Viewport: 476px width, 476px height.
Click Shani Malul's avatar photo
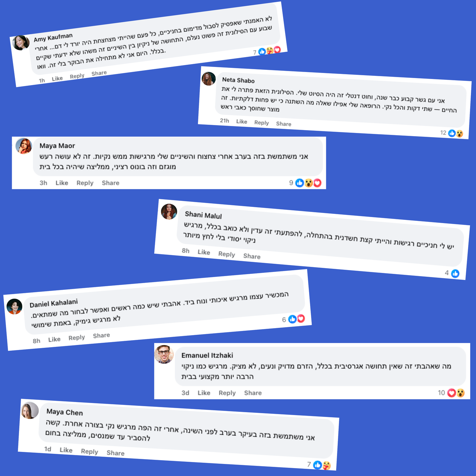169,212
